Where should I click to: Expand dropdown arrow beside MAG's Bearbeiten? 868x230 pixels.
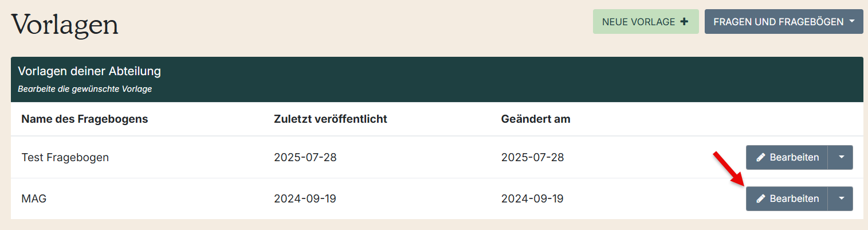[x=840, y=198]
